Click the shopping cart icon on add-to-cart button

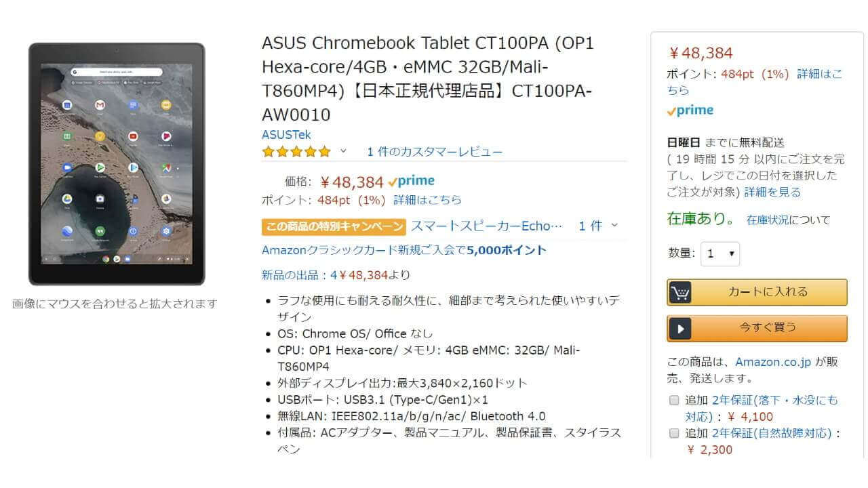(x=680, y=292)
